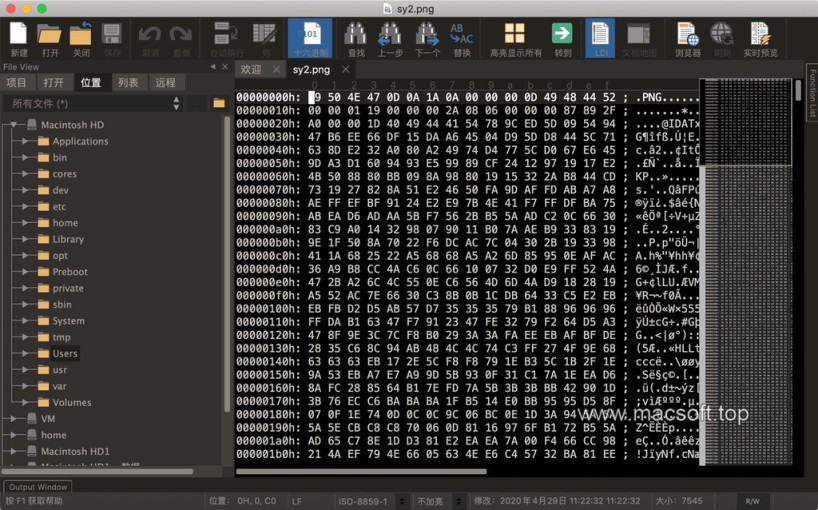Switch to the 欢迎 welcome tab
Image resolution: width=818 pixels, height=510 pixels.
[251, 70]
